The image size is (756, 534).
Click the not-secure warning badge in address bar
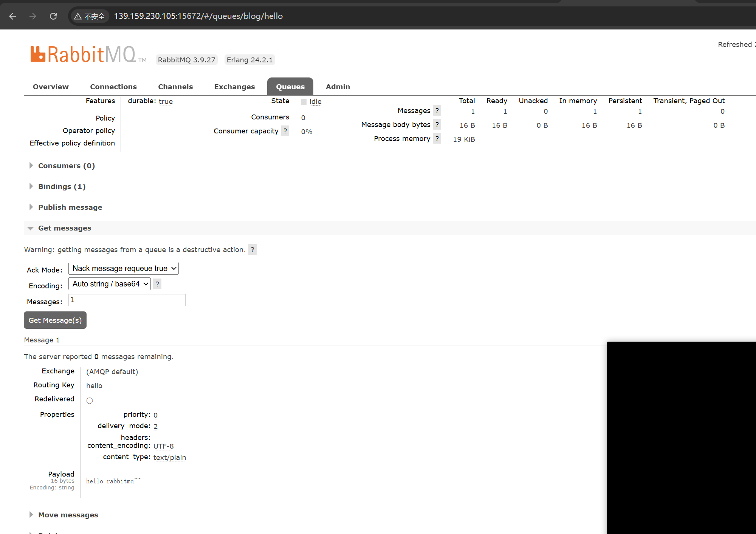pos(90,16)
